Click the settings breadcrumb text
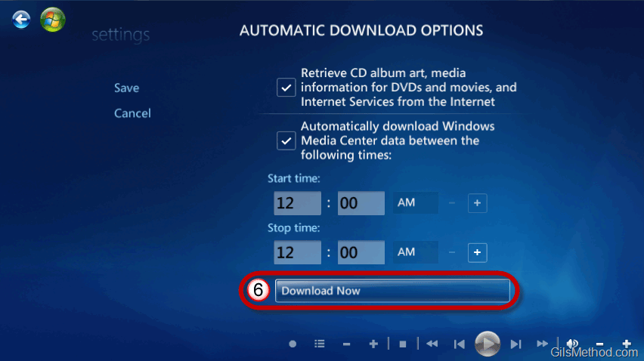 121,35
